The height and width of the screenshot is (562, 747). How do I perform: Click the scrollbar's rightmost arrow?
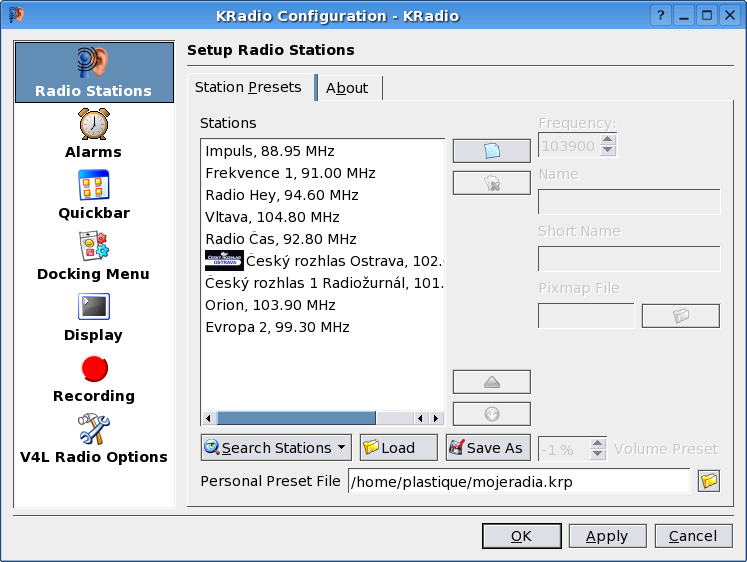pos(436,418)
